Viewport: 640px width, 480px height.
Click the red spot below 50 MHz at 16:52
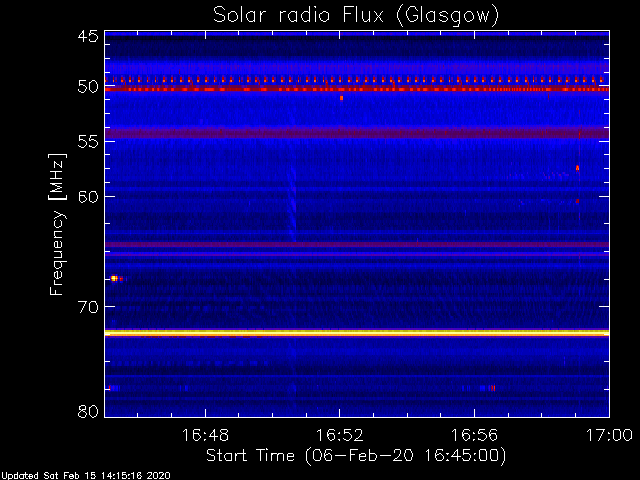point(342,98)
